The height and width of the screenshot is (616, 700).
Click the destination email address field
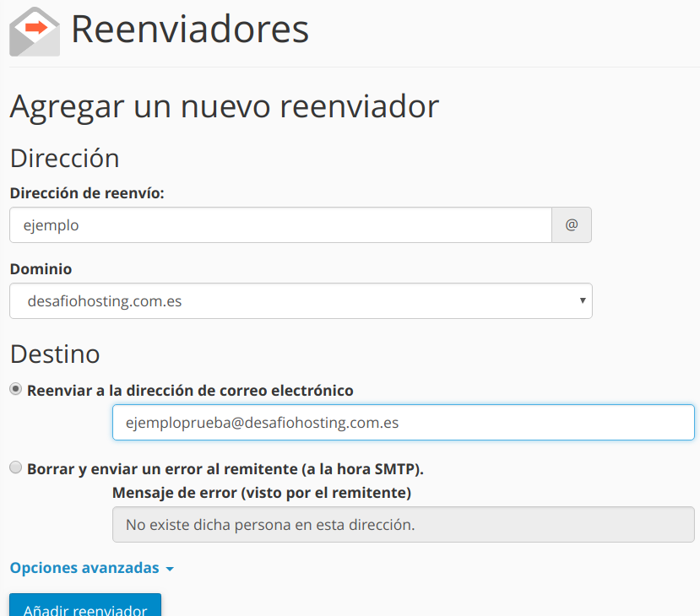(403, 422)
